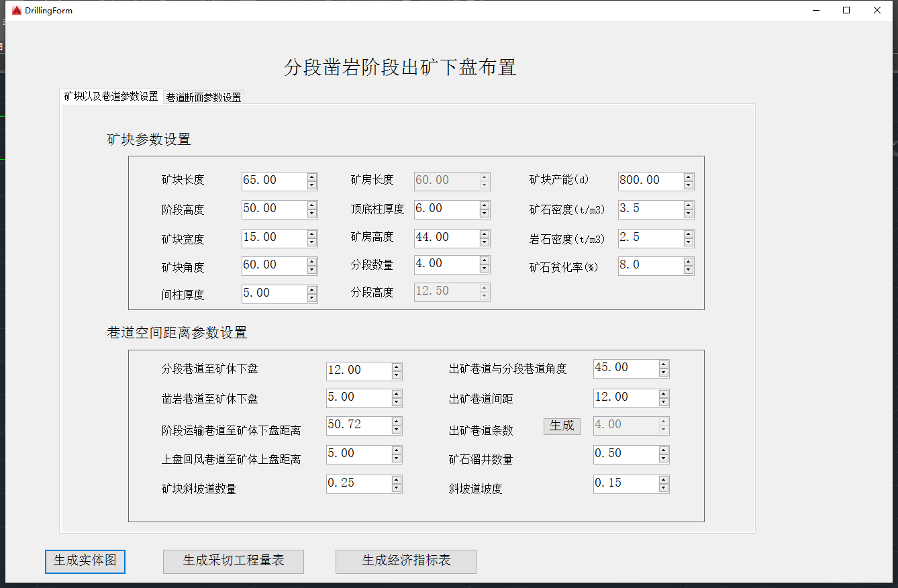Screen dimensions: 898x588
Task: Decrease 矿块长度 with the down arrow
Action: 312,186
